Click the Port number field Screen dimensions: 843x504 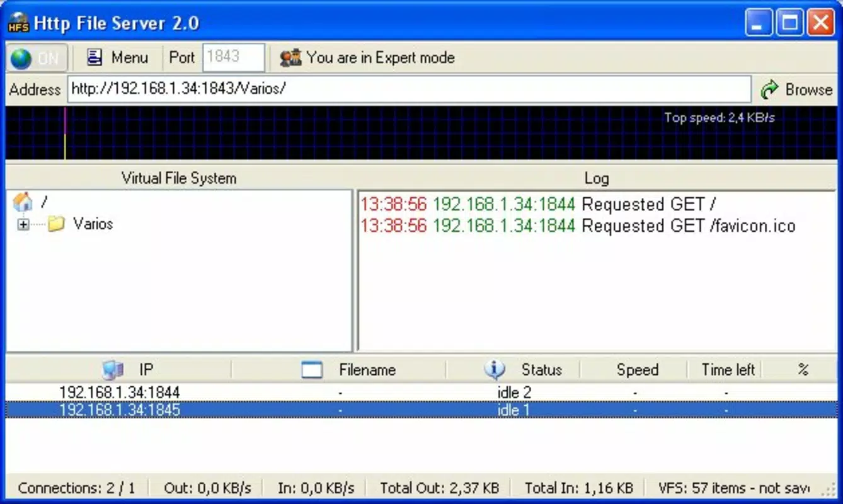[234, 57]
